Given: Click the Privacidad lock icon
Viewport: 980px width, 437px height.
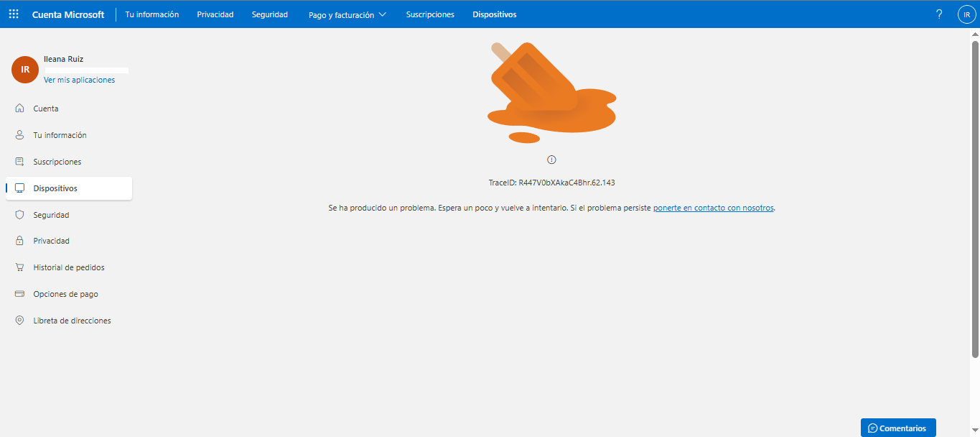Looking at the screenshot, I should [19, 240].
